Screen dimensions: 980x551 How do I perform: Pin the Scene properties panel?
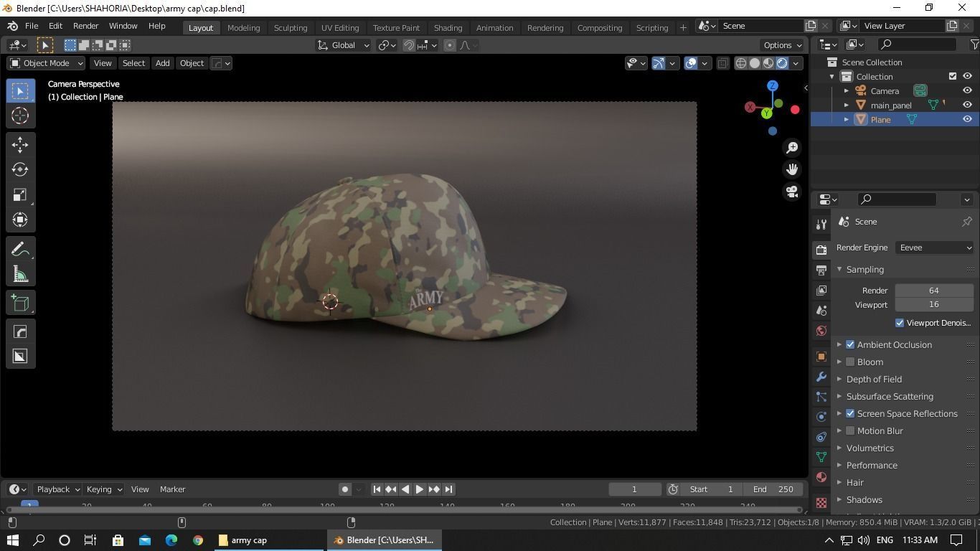(x=966, y=222)
